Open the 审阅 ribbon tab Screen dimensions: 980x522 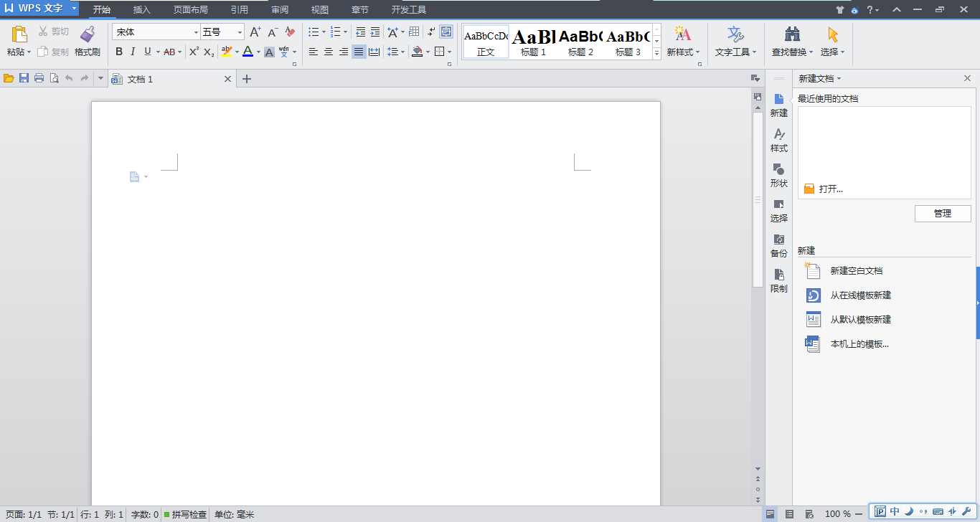point(280,10)
